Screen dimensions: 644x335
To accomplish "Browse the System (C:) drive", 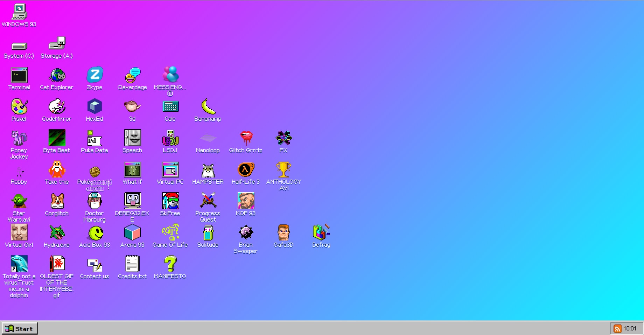I will [x=19, y=45].
